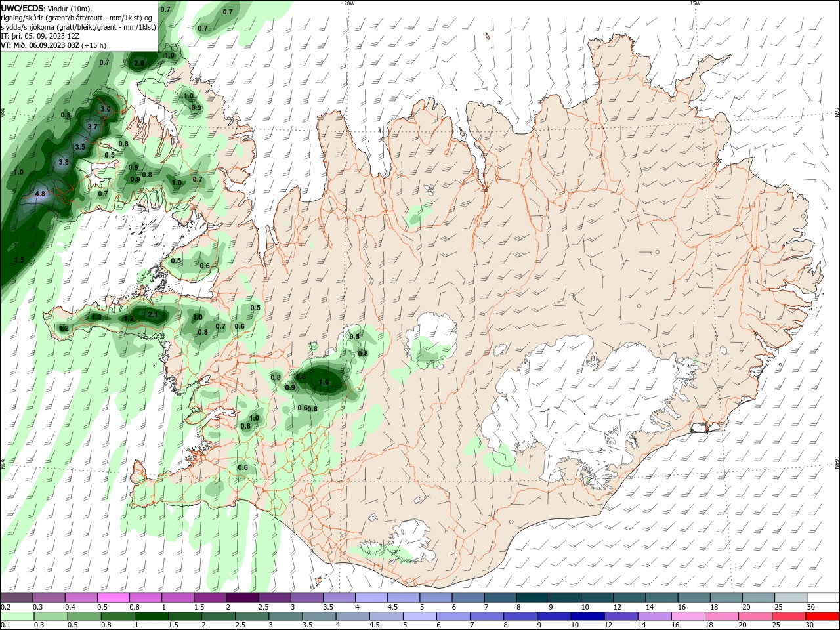Click the '15W' longitude label at the top

coord(695,3)
